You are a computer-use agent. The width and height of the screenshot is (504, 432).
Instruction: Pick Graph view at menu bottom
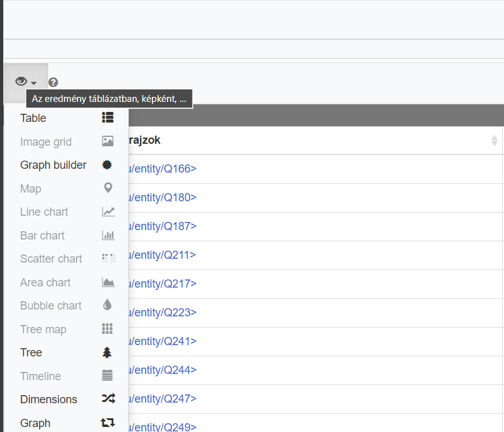click(35, 423)
